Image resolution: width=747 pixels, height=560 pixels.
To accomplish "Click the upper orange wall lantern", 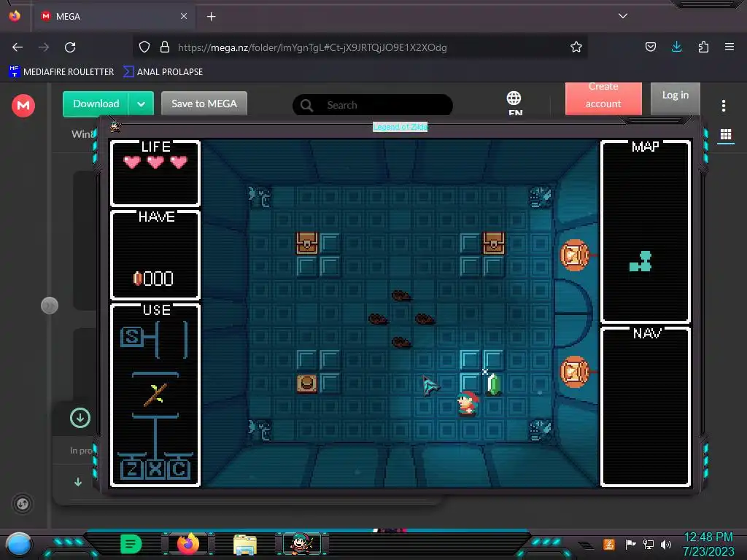I will 575,255.
